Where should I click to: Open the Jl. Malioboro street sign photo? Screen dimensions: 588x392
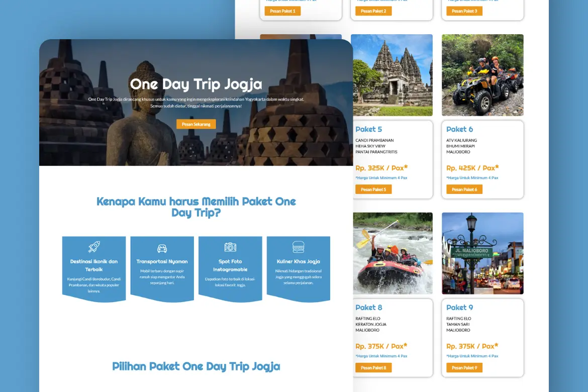tap(482, 253)
